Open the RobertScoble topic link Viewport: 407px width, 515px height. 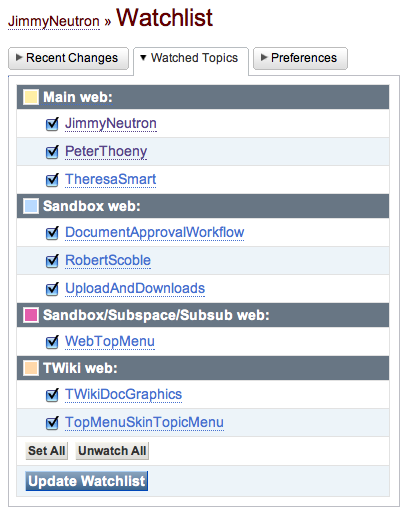coord(108,261)
